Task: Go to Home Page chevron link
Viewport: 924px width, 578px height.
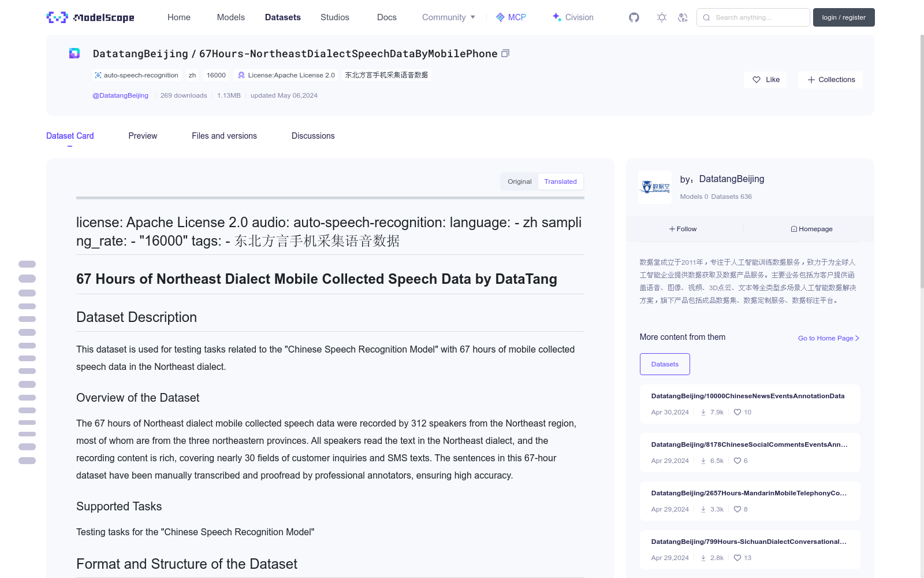Action: 829,338
